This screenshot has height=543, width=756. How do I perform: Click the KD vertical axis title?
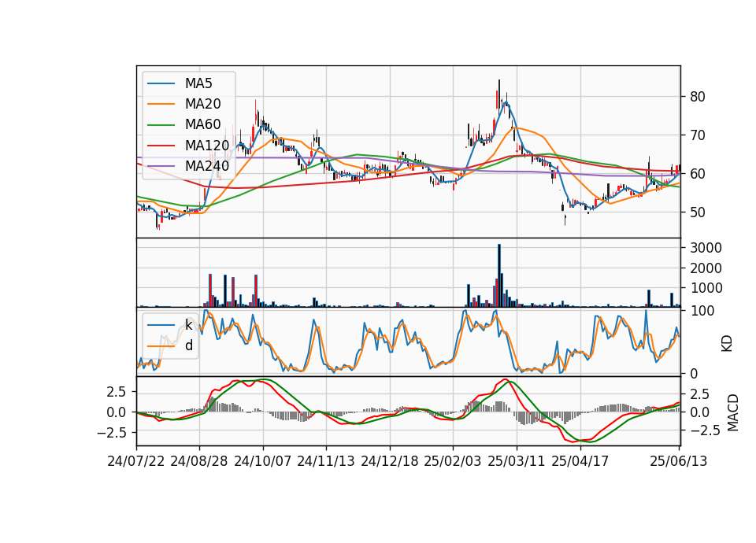727,344
